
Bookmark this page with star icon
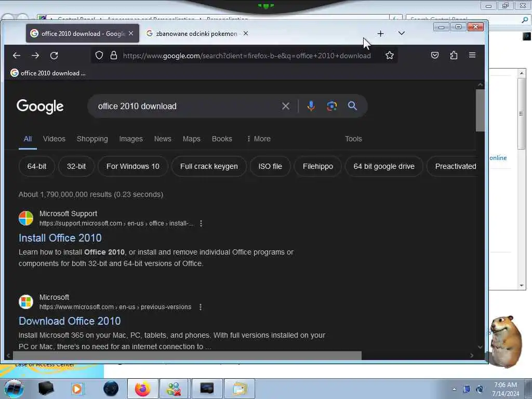tap(390, 55)
